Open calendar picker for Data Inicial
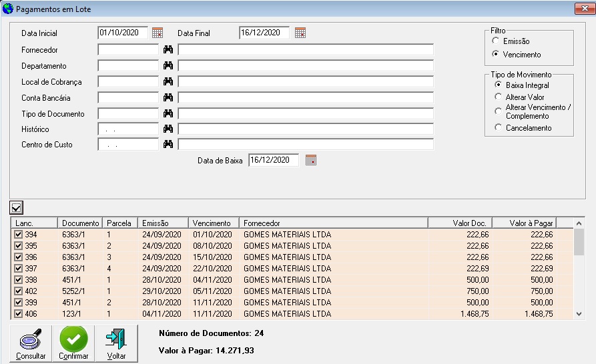This screenshot has height=364, width=596. (x=158, y=33)
